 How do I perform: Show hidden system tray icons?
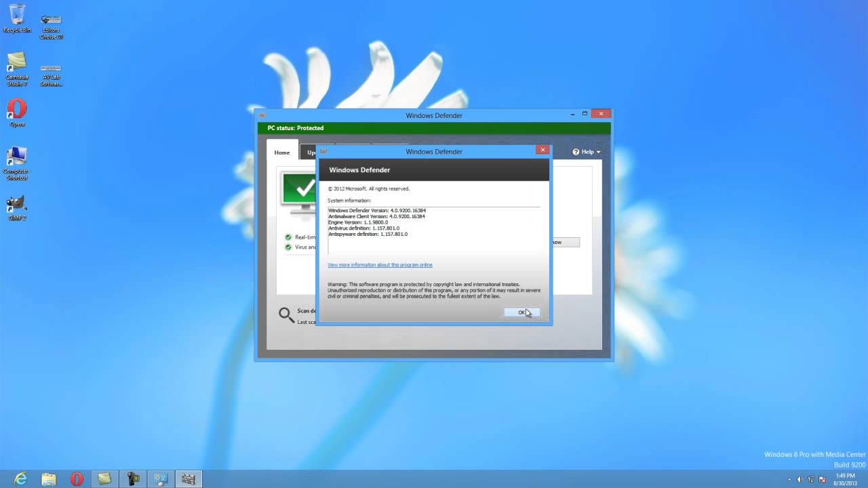pos(790,479)
